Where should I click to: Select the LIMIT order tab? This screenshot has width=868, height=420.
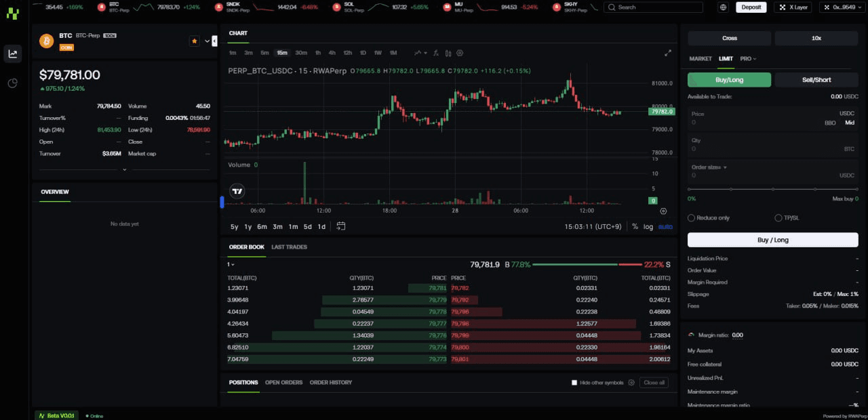(x=726, y=59)
